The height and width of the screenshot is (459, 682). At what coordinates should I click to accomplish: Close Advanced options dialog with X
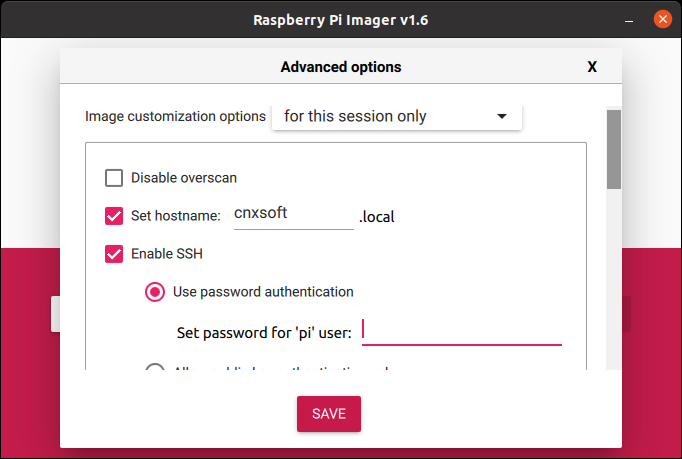[x=592, y=67]
